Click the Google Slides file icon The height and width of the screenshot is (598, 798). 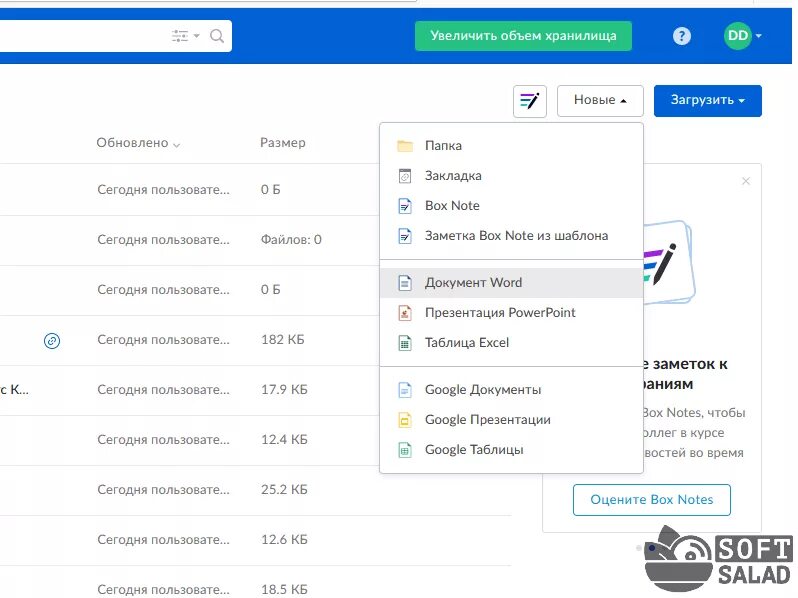405,420
